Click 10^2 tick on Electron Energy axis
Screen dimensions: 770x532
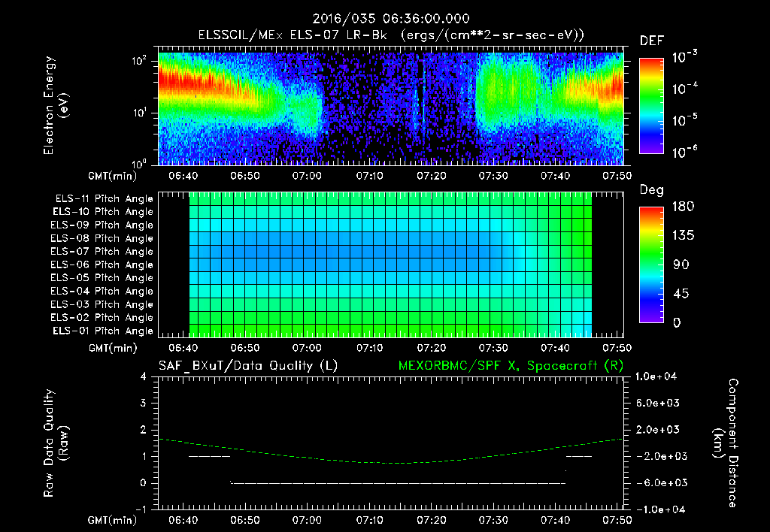coord(140,61)
